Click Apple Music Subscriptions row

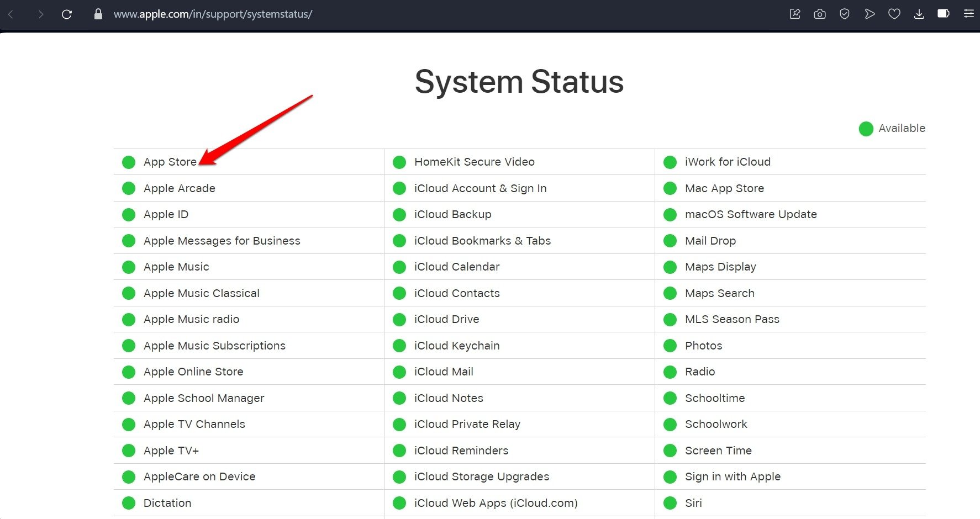249,346
